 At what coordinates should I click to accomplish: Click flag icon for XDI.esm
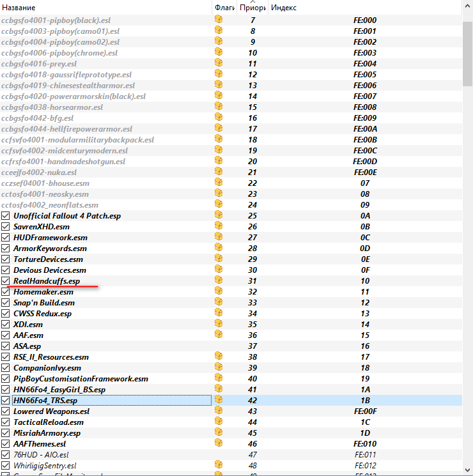219,324
